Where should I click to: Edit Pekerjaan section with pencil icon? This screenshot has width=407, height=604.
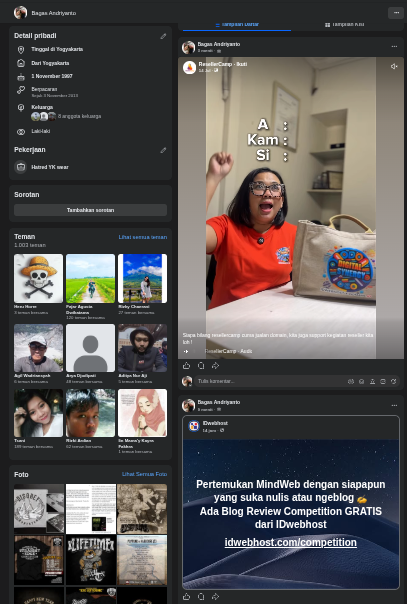tap(163, 150)
